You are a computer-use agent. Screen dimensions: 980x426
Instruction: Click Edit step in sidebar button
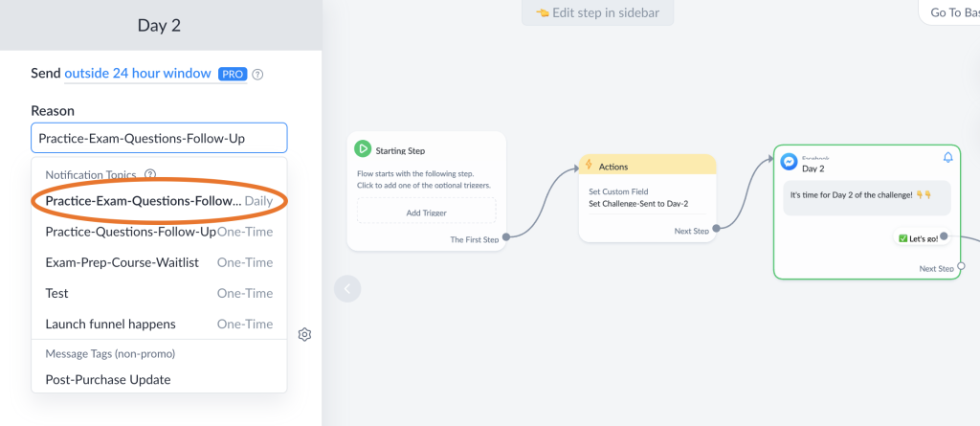coord(597,12)
